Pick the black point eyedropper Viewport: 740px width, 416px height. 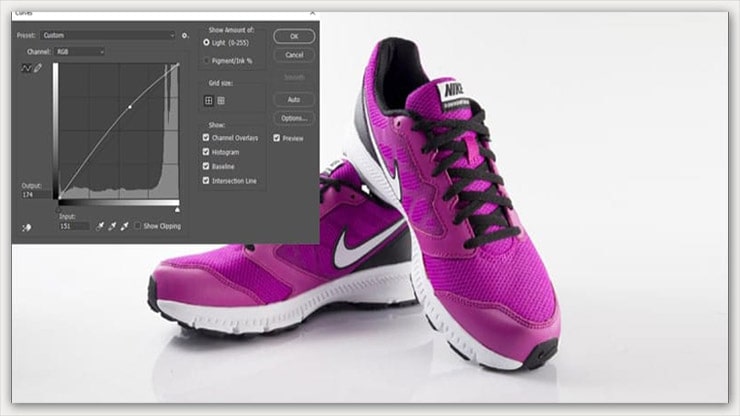click(x=100, y=226)
